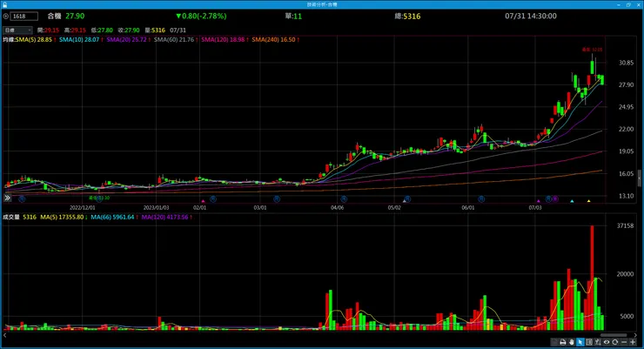This screenshot has height=349, width=644.
Task: Click the yellow triangle marker after 07/03
Action: click(x=588, y=201)
